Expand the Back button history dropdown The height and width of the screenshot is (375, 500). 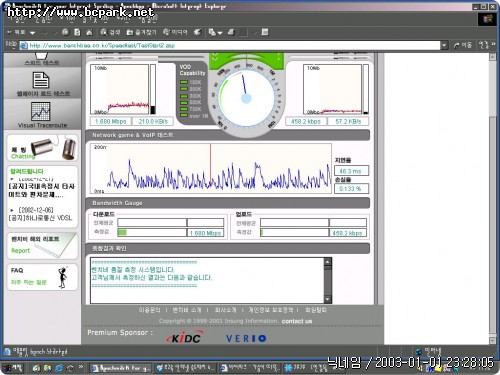(32, 33)
